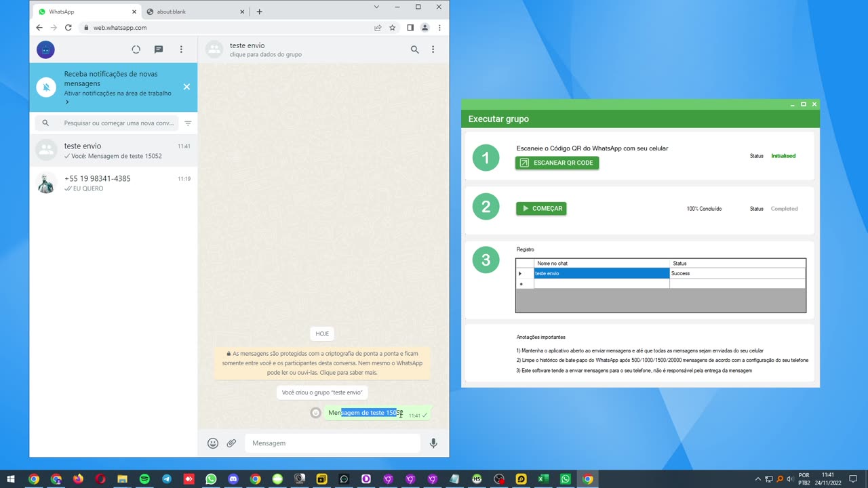Open the 'teste envio' chat in the list
Screen dimensions: 868x488
pyautogui.click(x=113, y=150)
